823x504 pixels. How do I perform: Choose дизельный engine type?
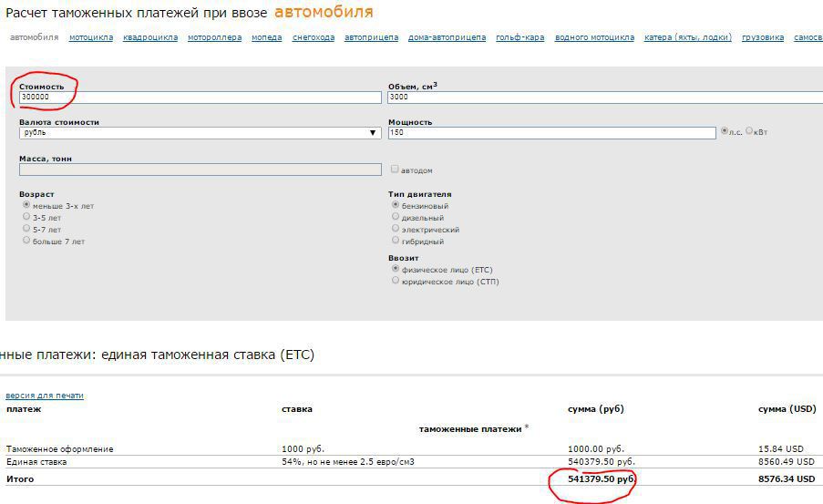click(396, 218)
